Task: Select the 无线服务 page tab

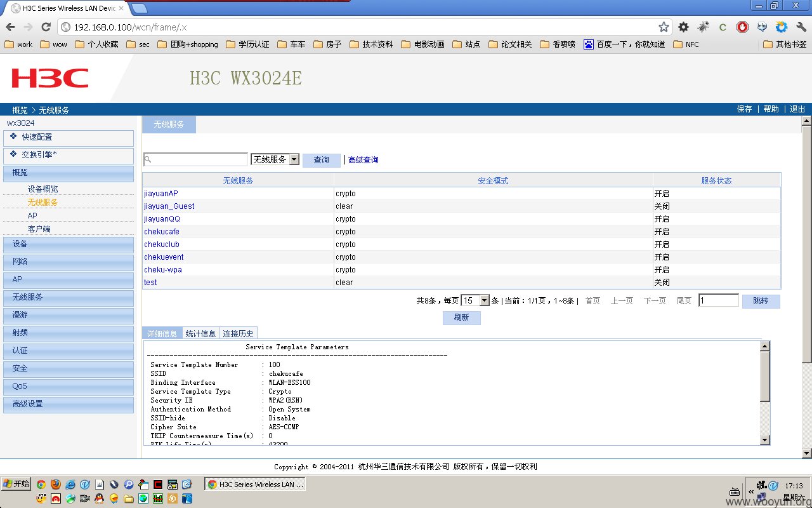Action: pyautogui.click(x=169, y=124)
